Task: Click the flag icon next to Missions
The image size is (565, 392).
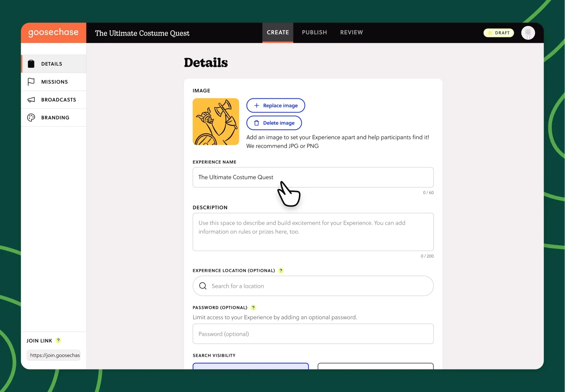Action: [x=31, y=82]
